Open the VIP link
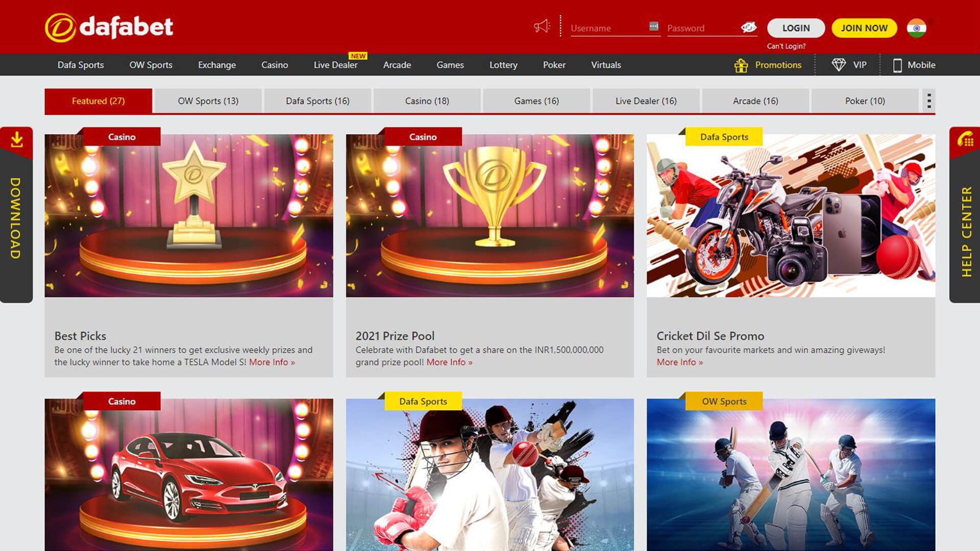The image size is (980, 551). point(860,65)
